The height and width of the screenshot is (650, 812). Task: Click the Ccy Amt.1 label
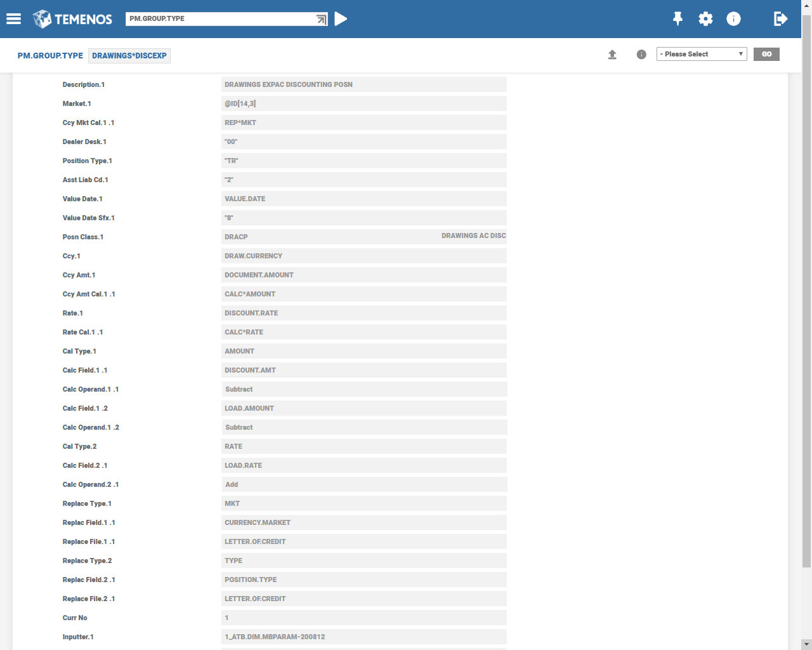click(x=79, y=275)
